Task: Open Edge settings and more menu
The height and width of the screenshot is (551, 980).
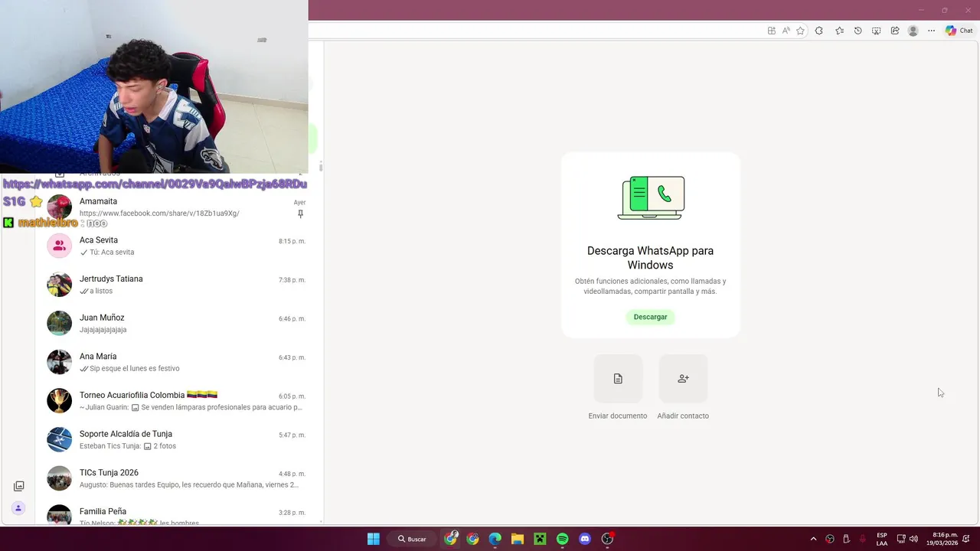Action: (x=931, y=31)
